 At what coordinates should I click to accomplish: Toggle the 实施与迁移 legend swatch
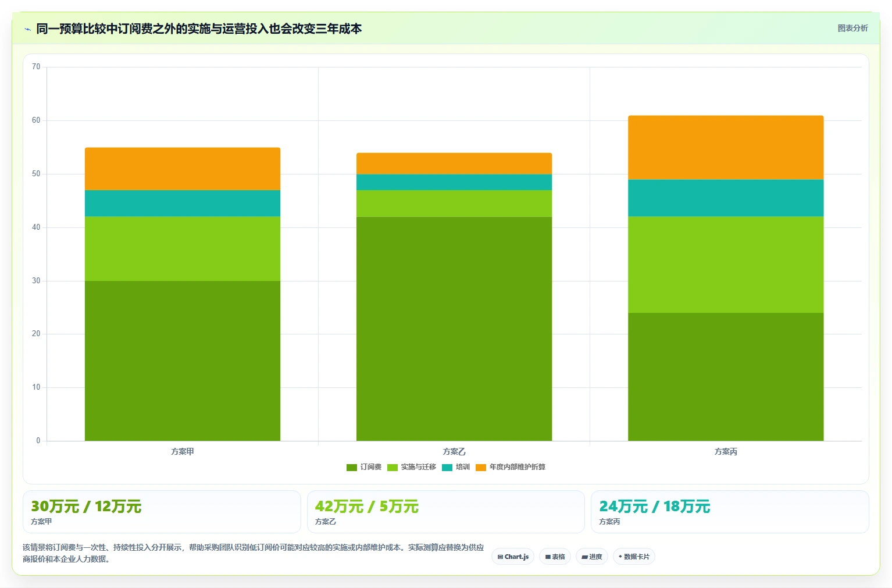393,468
